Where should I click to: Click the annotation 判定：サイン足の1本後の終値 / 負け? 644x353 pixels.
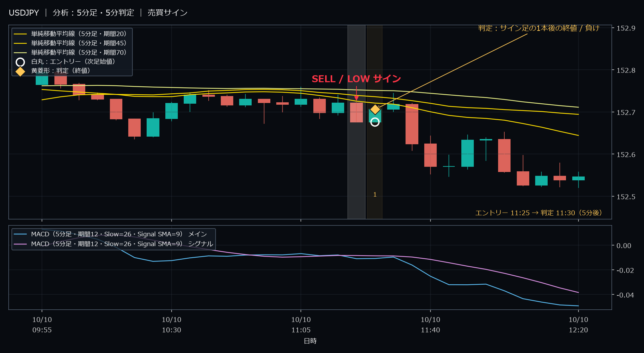coord(539,28)
